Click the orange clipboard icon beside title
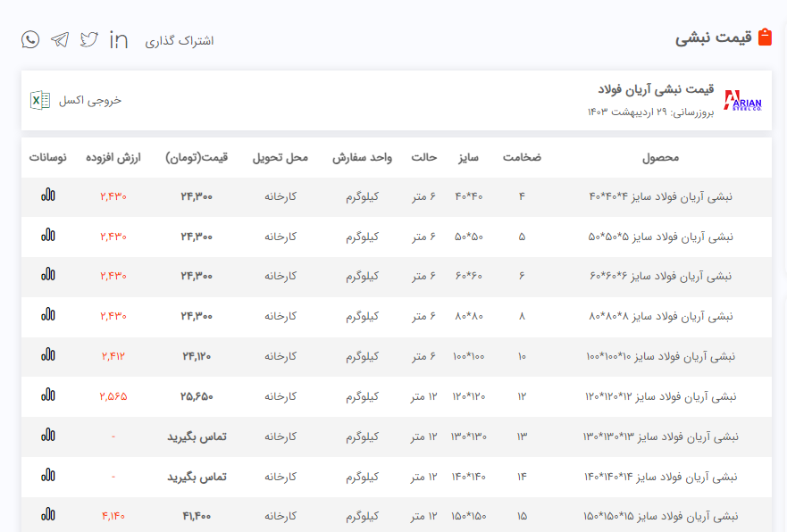This screenshot has width=787, height=532. tap(765, 37)
